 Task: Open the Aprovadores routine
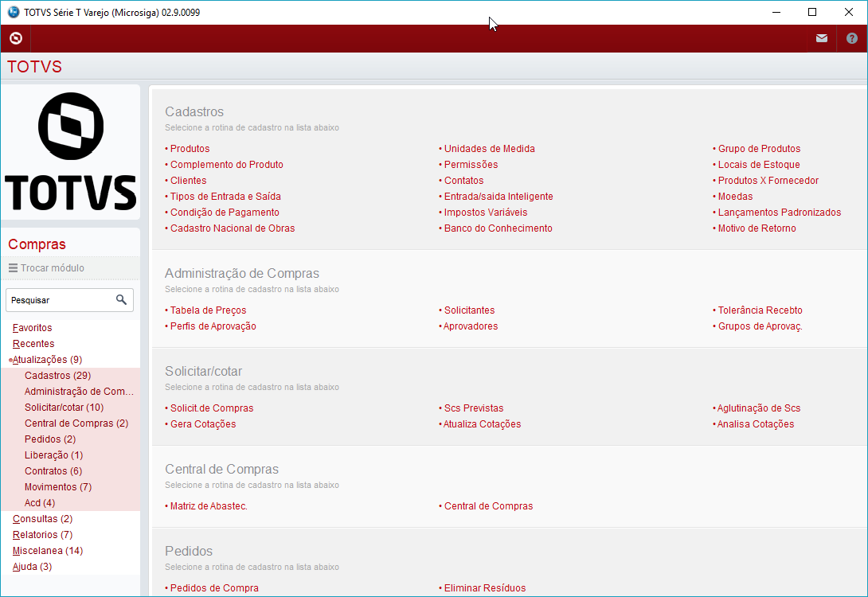(x=471, y=326)
